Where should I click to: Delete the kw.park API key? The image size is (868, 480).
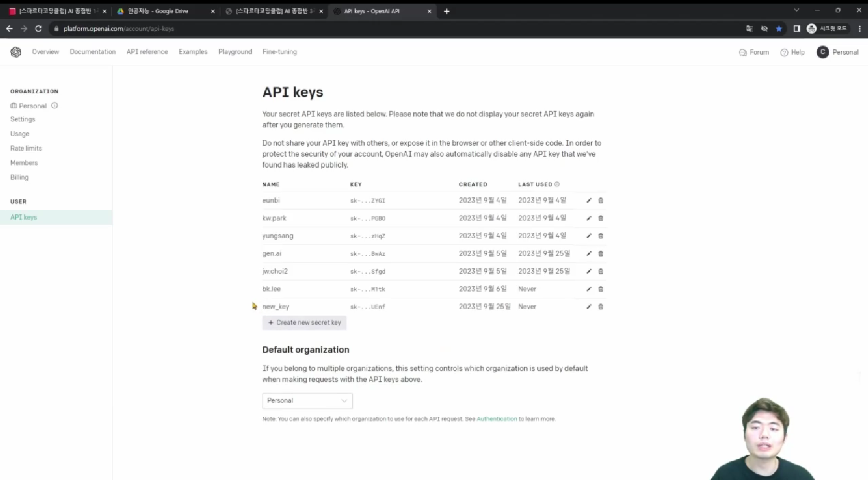coord(601,218)
